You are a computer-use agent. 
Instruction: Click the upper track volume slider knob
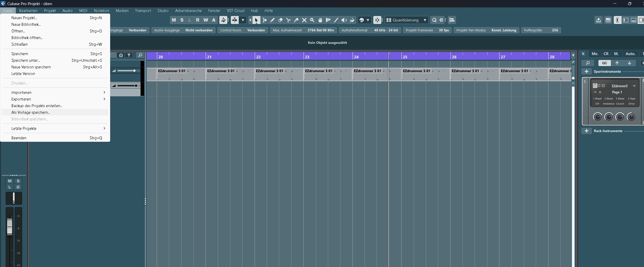tap(134, 71)
